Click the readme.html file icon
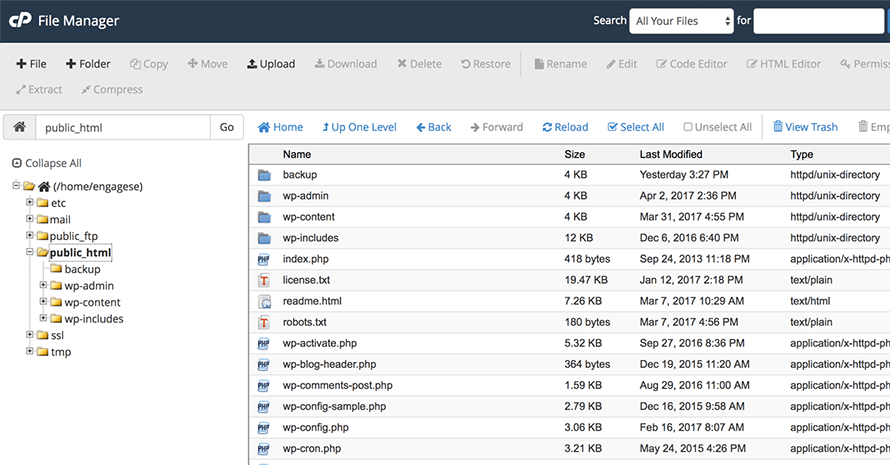 pyautogui.click(x=264, y=301)
